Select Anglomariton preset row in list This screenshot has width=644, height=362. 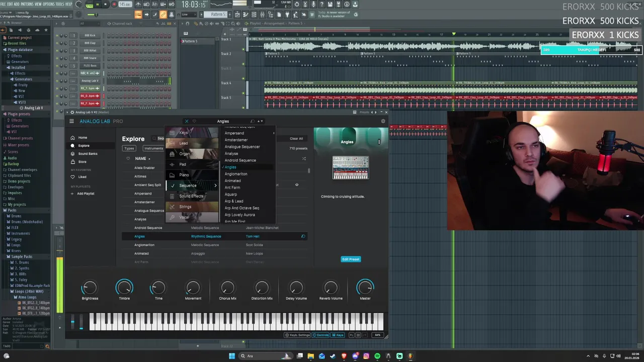tap(214, 245)
